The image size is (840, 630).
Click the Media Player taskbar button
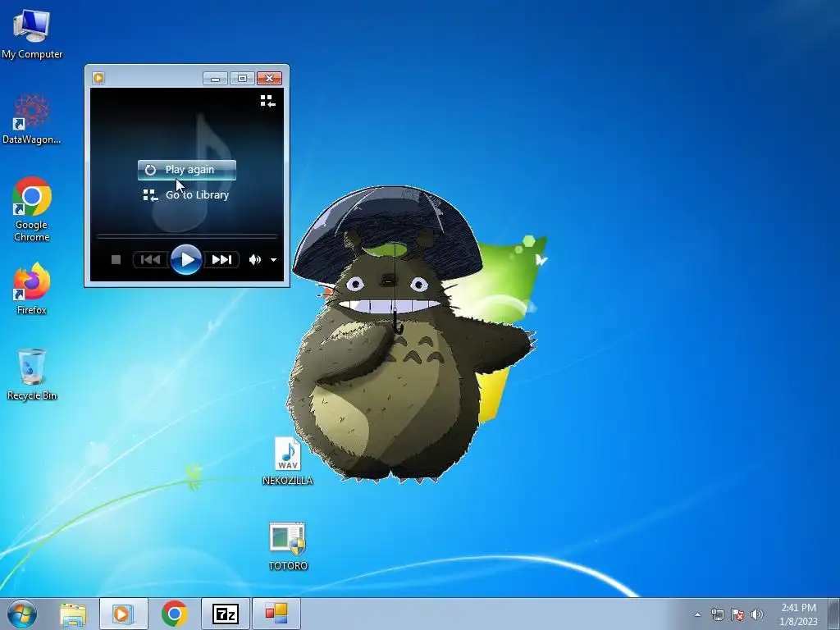point(123,614)
